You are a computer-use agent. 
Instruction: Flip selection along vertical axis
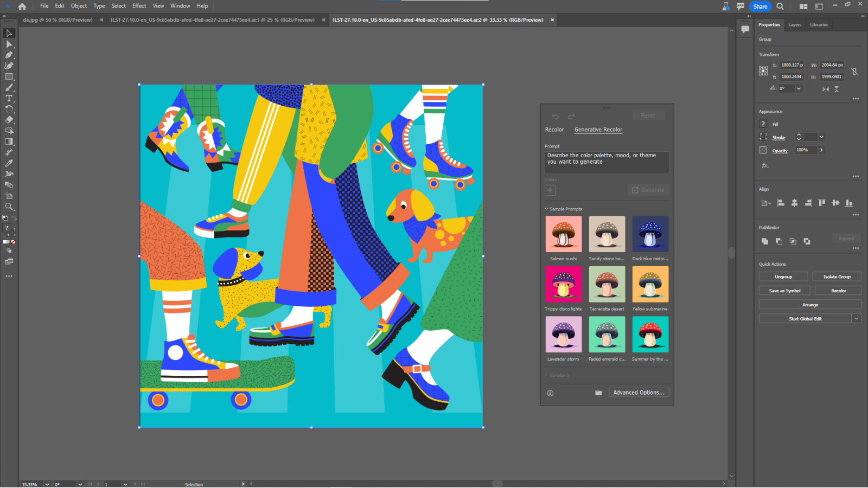tap(837, 89)
